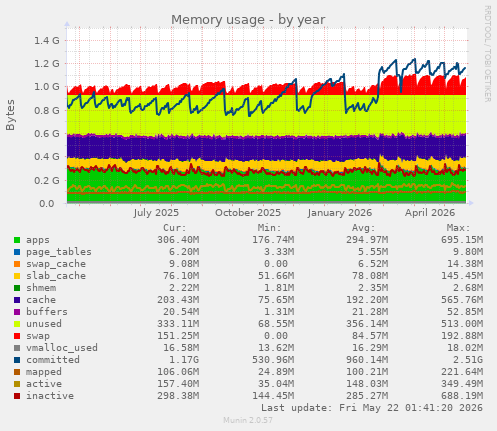Click the Max column header
The width and height of the screenshot is (497, 431).
[x=458, y=228]
